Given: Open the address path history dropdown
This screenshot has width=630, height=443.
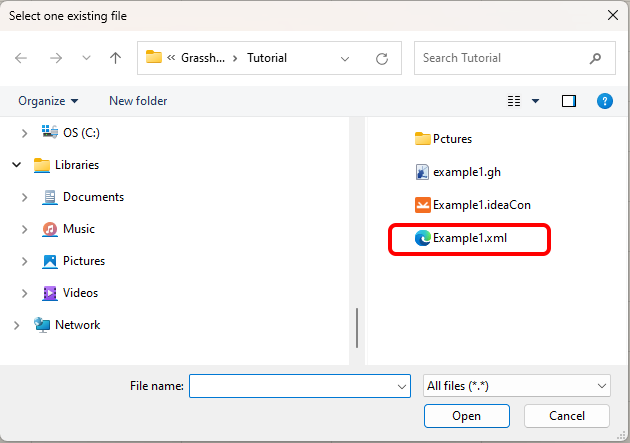Looking at the screenshot, I should (345, 58).
